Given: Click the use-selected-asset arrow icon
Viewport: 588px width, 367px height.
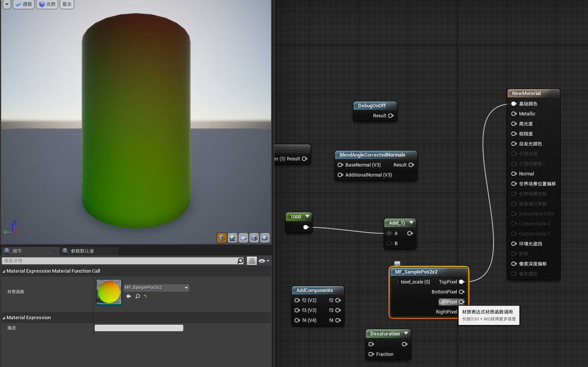Looking at the screenshot, I should pos(129,296).
